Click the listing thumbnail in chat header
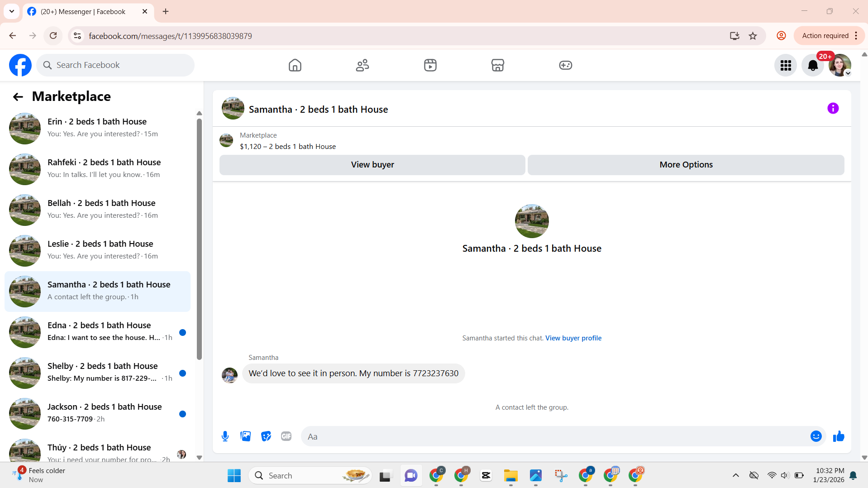 233,108
